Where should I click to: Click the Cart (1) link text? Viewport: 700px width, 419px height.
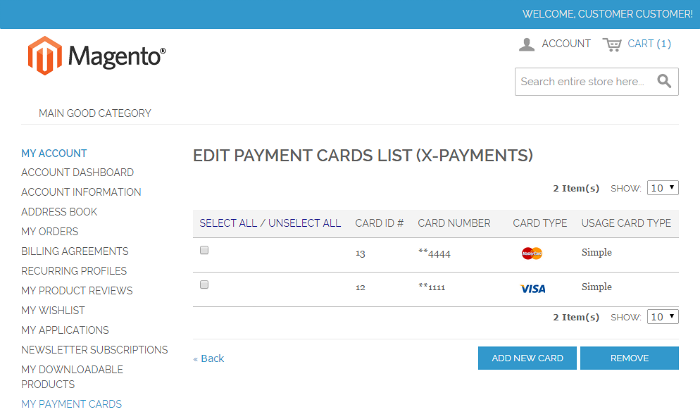[649, 43]
